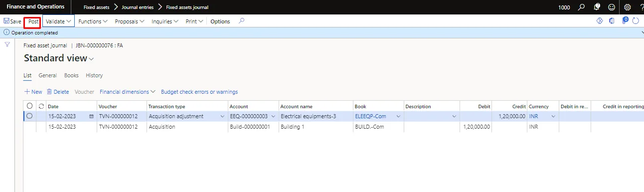Screen dimensions: 644x192
Task: Sort by Date column header
Action: point(53,106)
